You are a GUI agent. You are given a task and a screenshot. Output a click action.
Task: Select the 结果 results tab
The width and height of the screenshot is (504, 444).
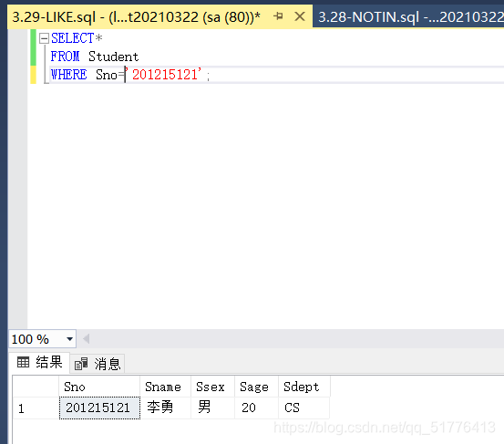(39, 363)
